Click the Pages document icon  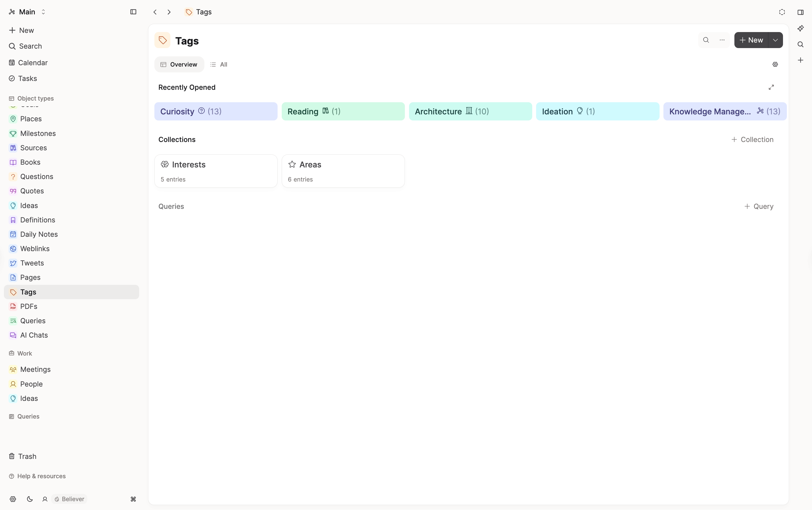(13, 278)
